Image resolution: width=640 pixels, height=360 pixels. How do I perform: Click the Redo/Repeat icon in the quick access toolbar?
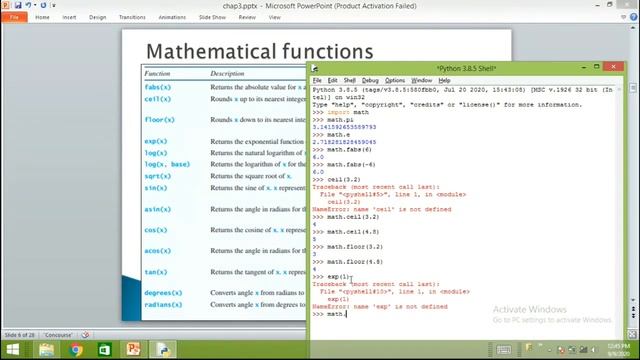tap(43, 5)
